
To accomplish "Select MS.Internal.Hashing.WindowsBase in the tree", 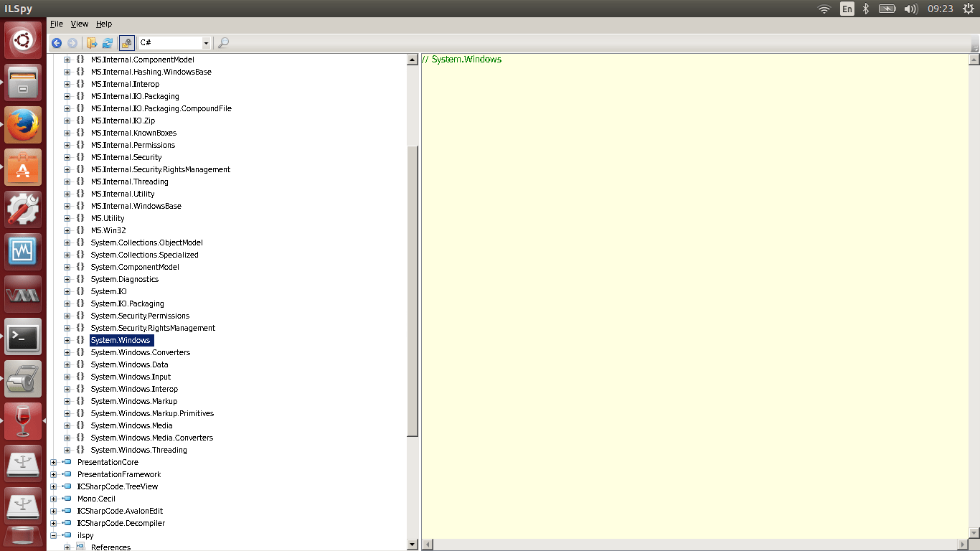I will [151, 72].
